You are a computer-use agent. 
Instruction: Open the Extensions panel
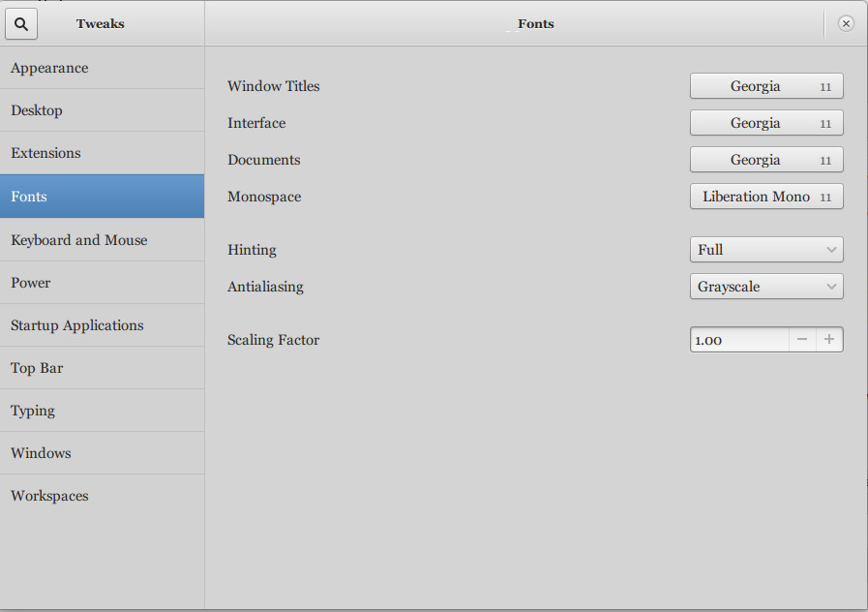102,152
